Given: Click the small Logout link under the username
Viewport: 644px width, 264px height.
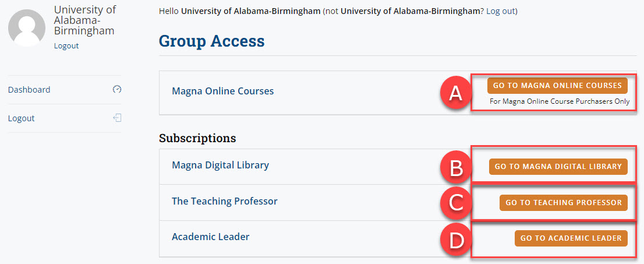Looking at the screenshot, I should [x=66, y=46].
